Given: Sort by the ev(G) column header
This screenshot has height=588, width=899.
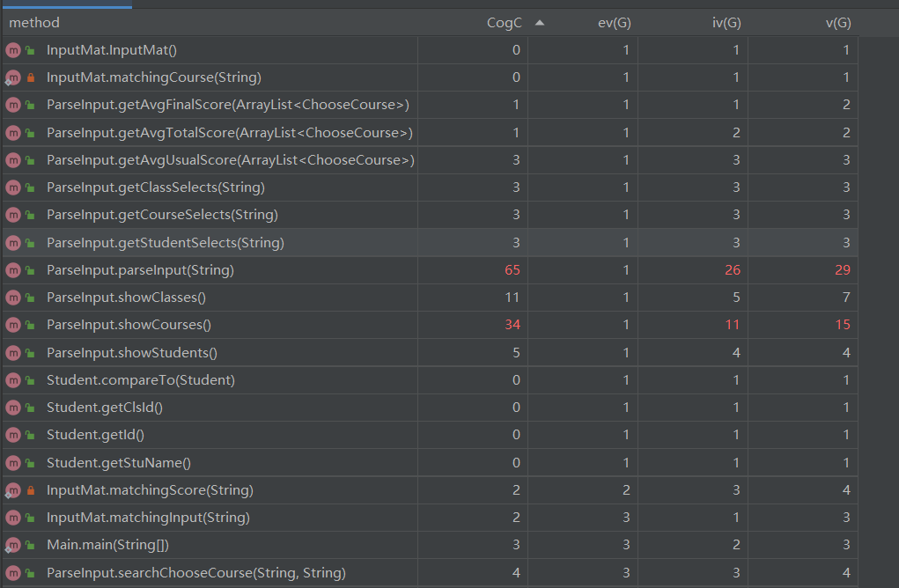Looking at the screenshot, I should (x=613, y=23).
